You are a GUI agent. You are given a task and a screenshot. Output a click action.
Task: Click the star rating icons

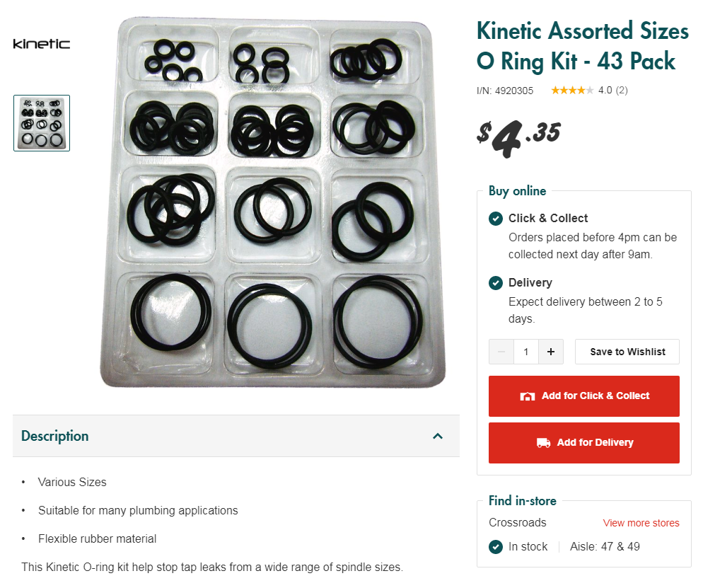[572, 91]
